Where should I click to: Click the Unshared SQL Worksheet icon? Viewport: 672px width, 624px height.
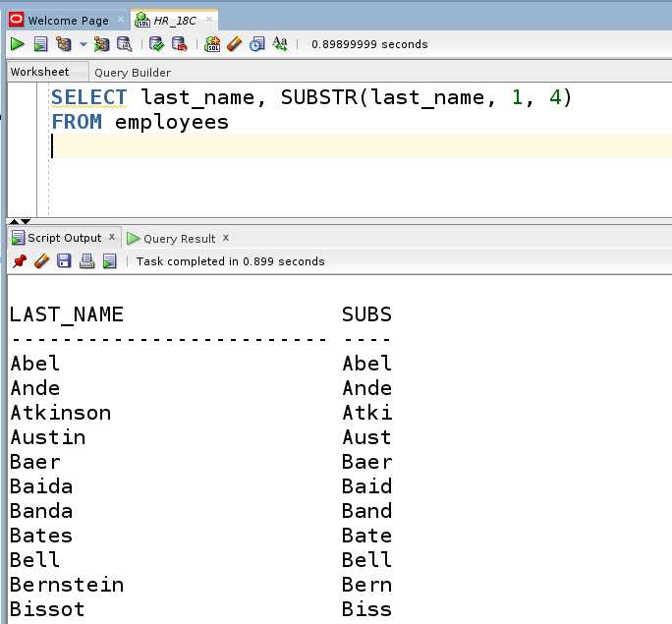coord(212,44)
